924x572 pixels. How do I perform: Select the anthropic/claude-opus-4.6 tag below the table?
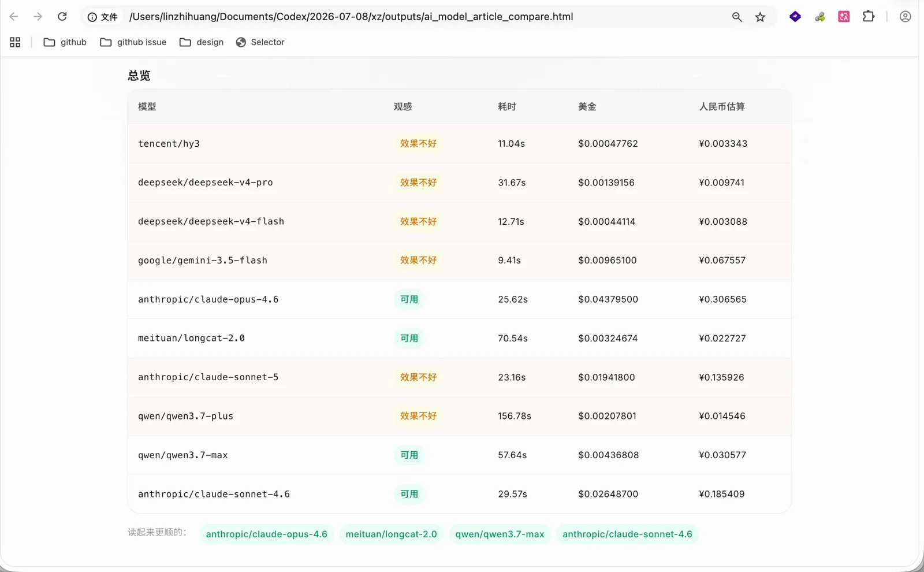click(x=267, y=534)
